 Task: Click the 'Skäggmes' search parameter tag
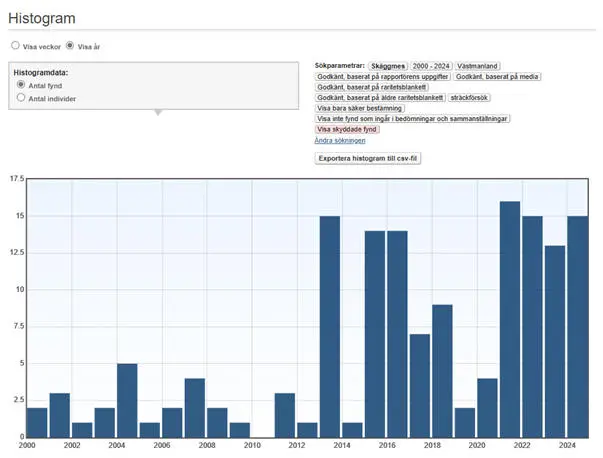point(387,66)
